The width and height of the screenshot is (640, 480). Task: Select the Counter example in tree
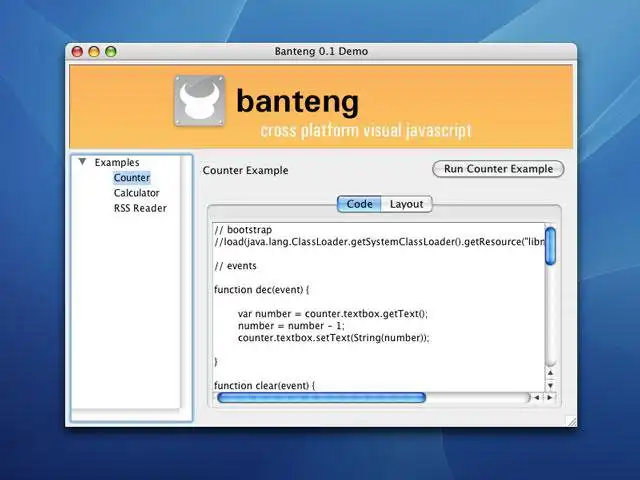click(132, 178)
